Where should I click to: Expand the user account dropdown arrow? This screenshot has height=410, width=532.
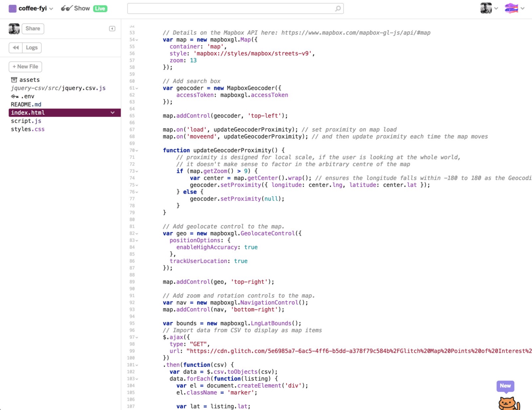pos(496,9)
